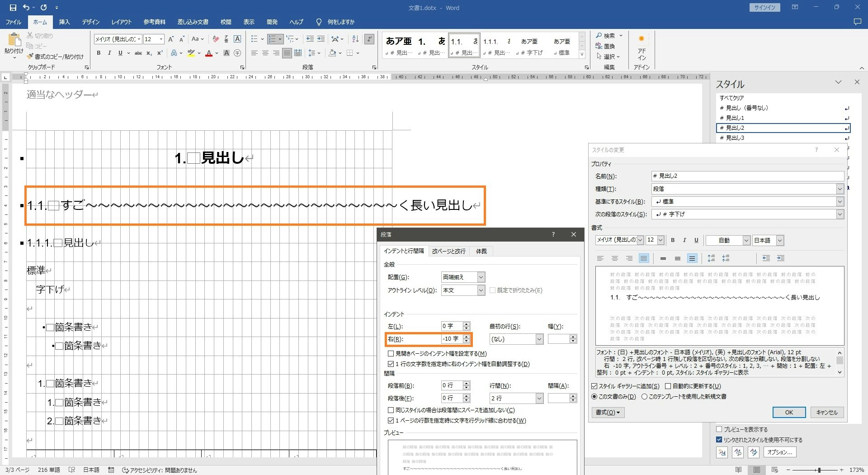Open the alignment (配置) dropdown in paragraph dialog
Screen dimensions: 868x475
point(481,277)
